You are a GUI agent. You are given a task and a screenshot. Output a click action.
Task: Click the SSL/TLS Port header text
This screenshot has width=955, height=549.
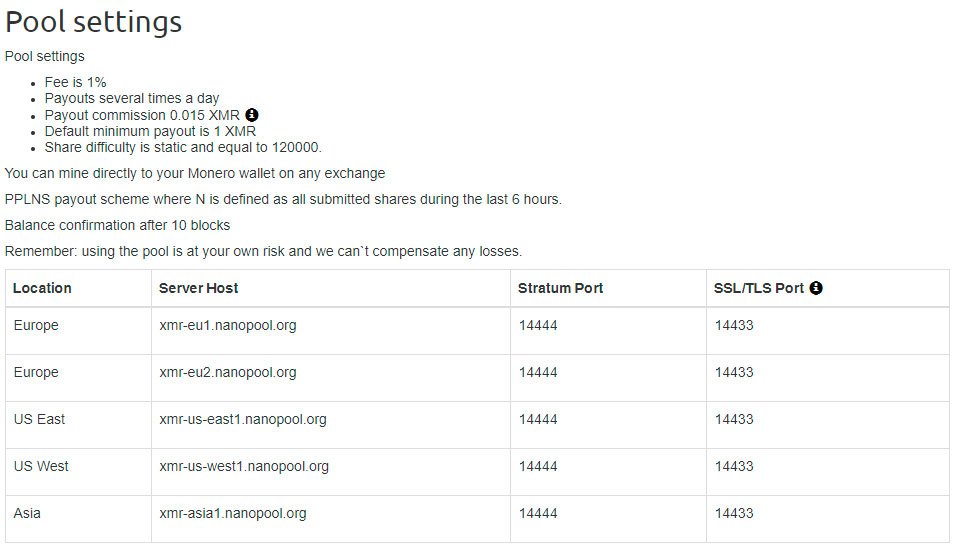point(759,288)
